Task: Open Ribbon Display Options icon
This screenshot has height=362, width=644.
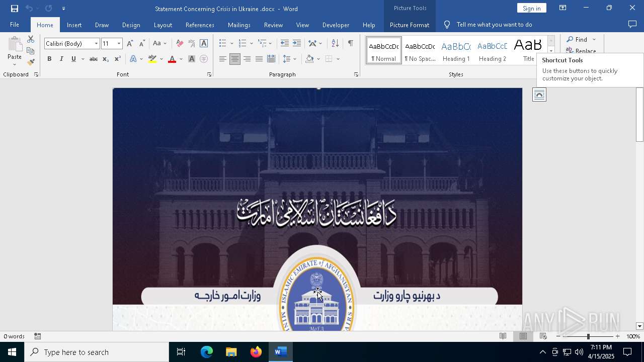Action: point(563,8)
